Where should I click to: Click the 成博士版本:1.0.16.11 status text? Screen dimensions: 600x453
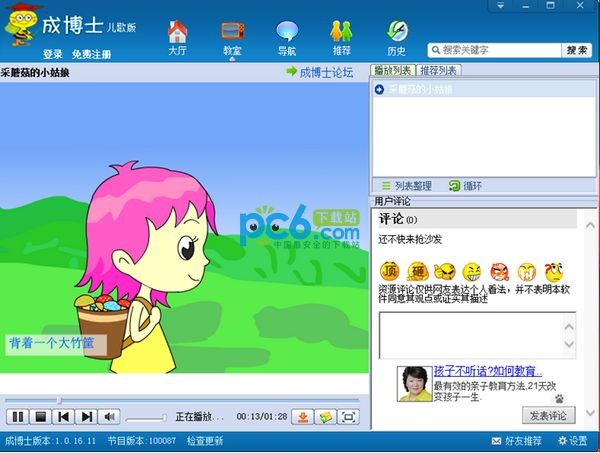point(50,441)
